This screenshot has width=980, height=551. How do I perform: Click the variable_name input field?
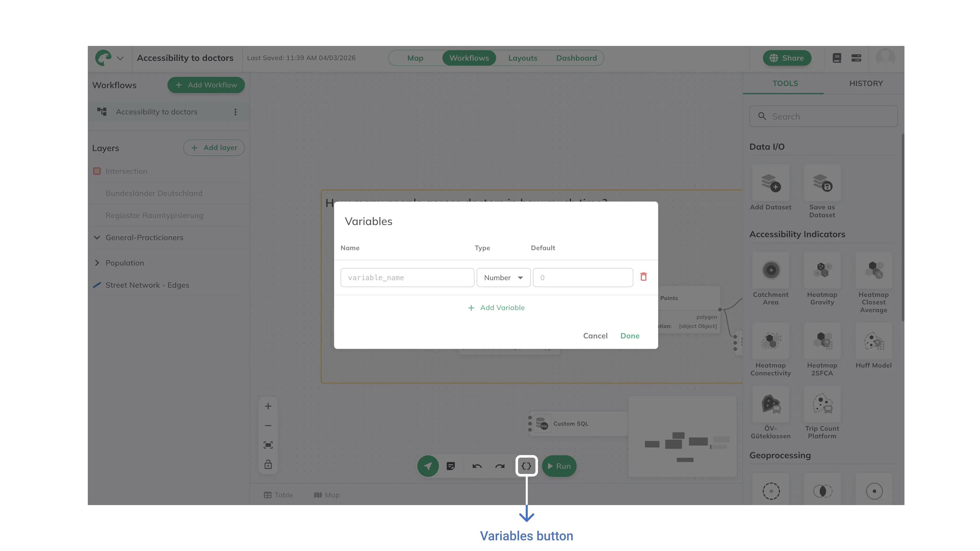[407, 278]
